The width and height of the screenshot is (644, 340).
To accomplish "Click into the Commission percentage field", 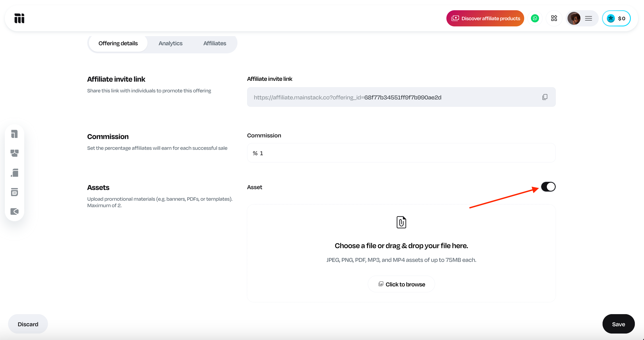I will [x=401, y=153].
